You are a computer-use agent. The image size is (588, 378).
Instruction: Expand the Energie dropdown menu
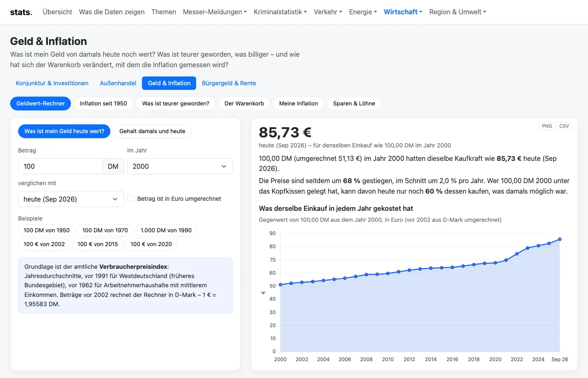363,12
